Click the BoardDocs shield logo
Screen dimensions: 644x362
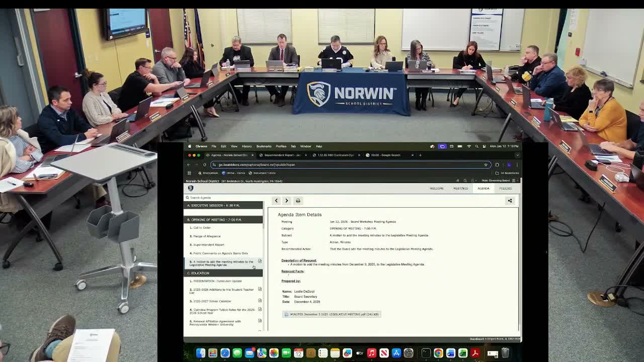coord(190,188)
